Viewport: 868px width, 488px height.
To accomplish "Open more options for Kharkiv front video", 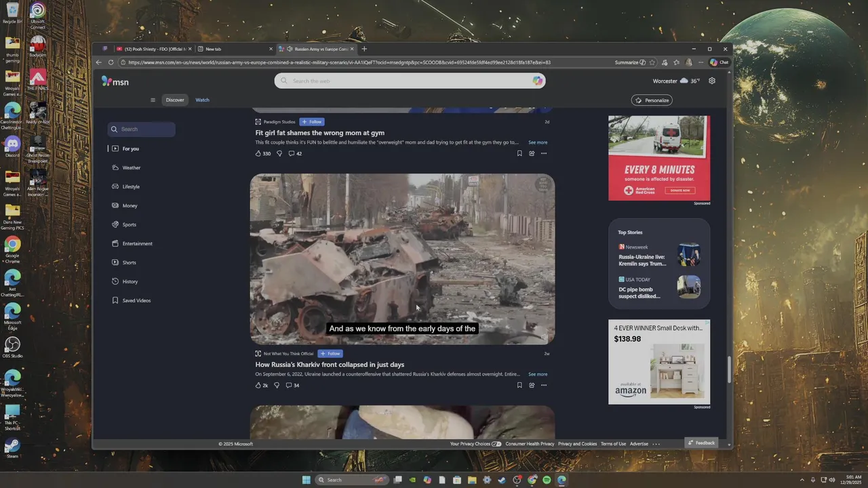I will tap(543, 385).
